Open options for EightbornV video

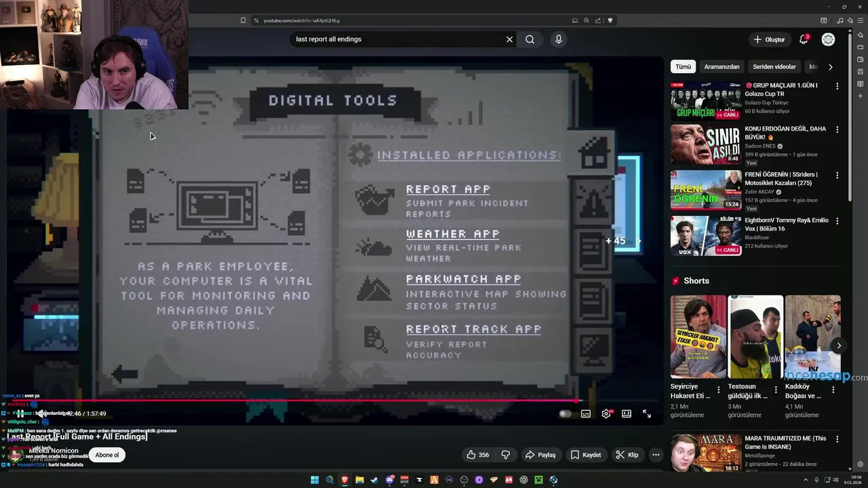pyautogui.click(x=837, y=220)
